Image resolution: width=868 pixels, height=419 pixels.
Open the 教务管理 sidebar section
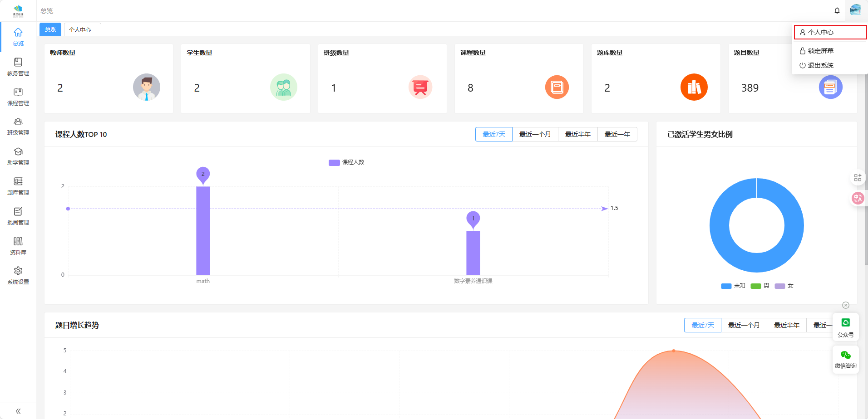click(x=18, y=67)
